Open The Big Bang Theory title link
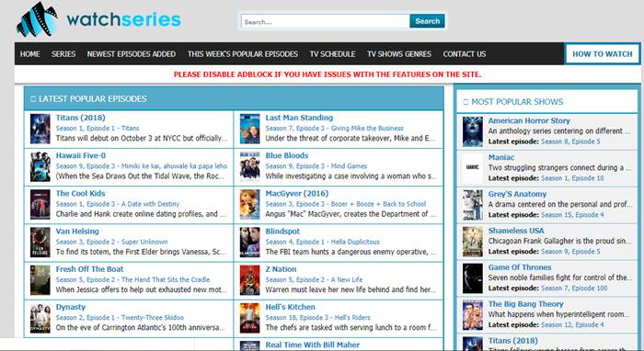 525,304
